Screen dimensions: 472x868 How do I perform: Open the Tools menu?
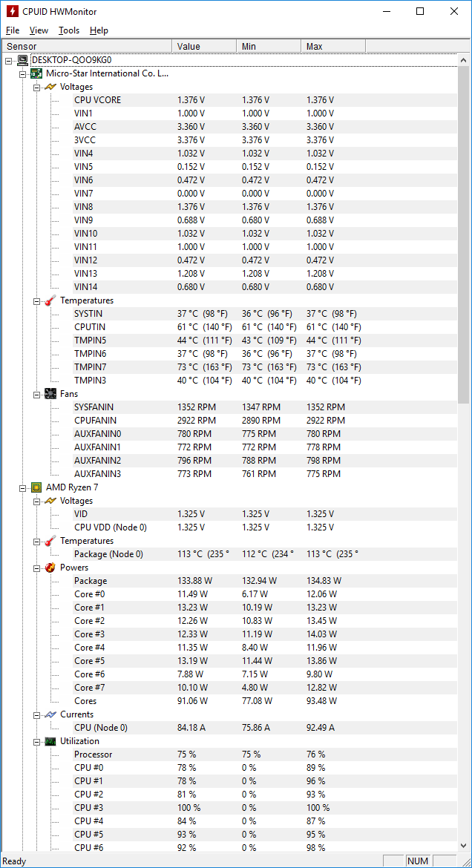coord(69,30)
